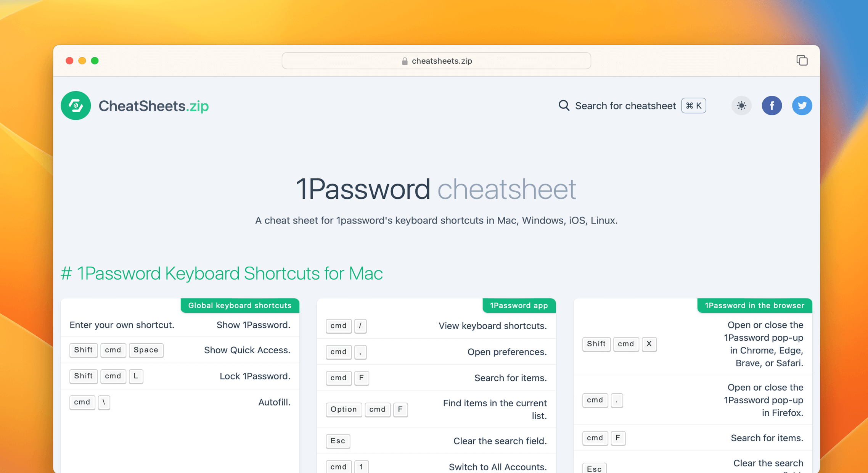Open the site's Facebook page icon
Viewport: 868px width, 473px height.
click(772, 106)
